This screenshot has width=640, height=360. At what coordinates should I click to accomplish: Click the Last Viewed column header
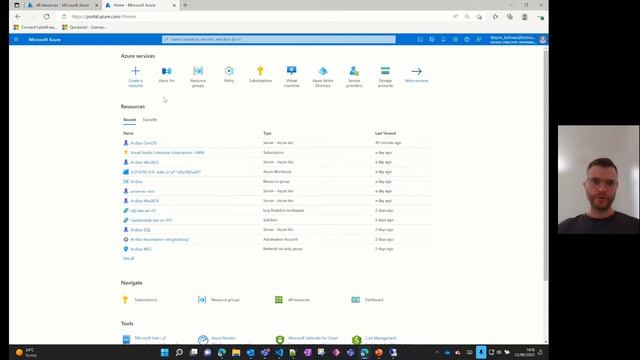pyautogui.click(x=385, y=133)
